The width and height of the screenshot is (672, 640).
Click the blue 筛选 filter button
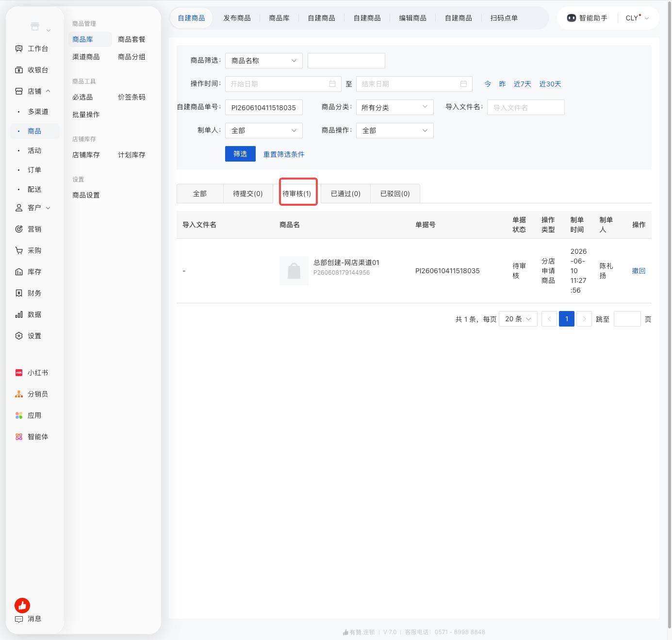tap(240, 154)
